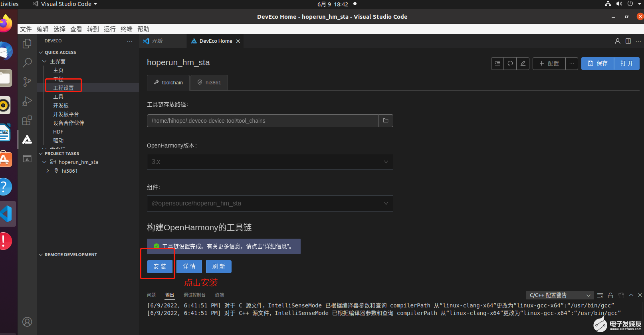Maximize the panel with up chevron
The width and height of the screenshot is (644, 335).
[631, 295]
